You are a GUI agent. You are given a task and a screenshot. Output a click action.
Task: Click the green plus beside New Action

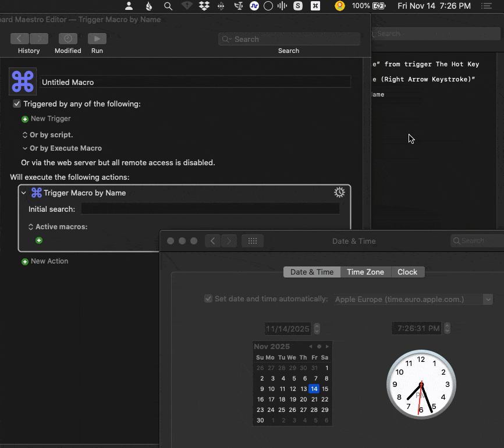click(25, 262)
